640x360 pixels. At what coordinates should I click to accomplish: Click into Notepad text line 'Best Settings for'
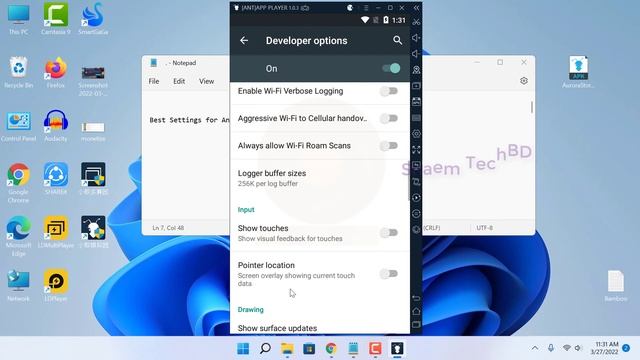(183, 120)
